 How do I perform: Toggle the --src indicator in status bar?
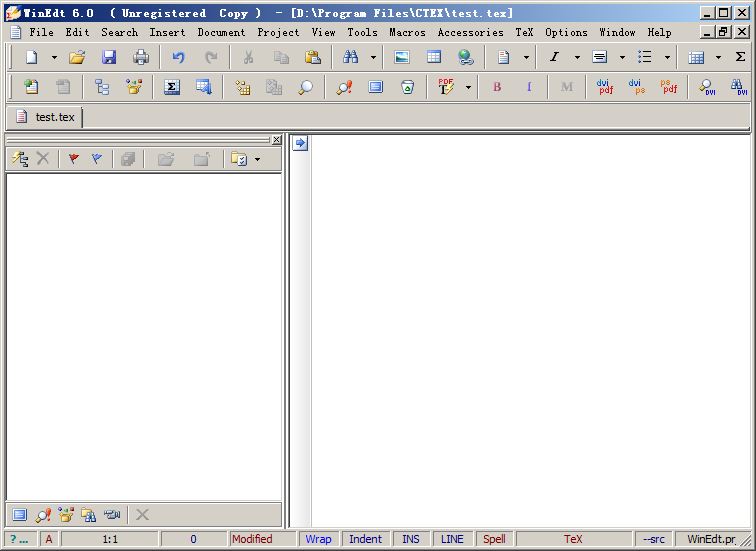[654, 539]
